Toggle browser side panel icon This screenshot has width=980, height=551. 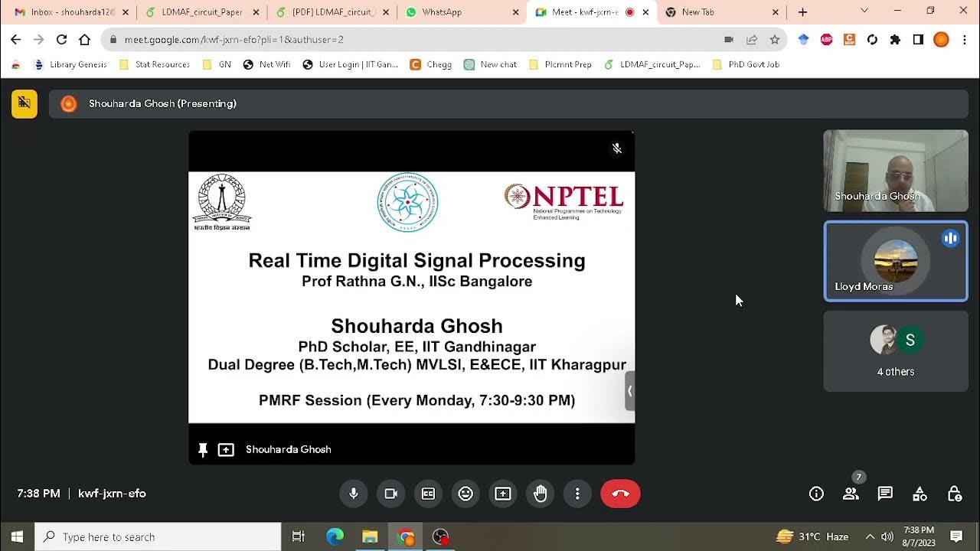[x=918, y=40]
